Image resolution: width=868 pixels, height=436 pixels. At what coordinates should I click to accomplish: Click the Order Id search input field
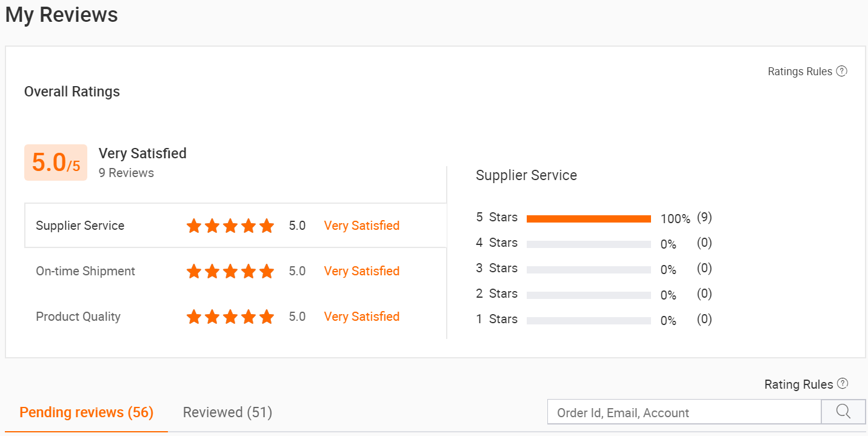pyautogui.click(x=684, y=412)
